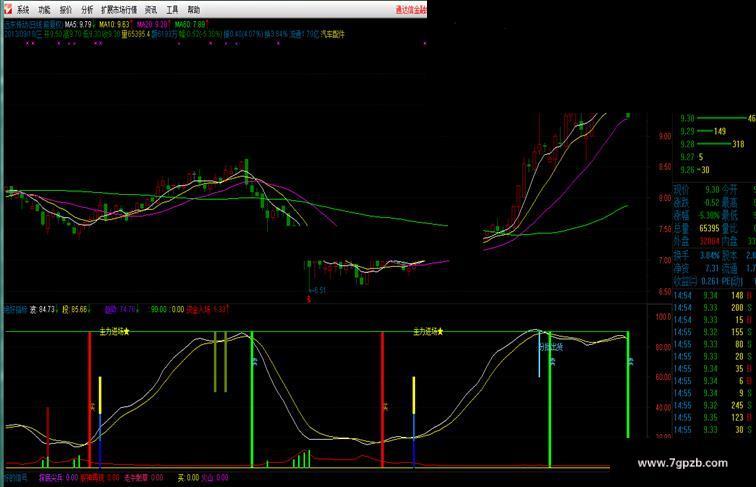The image size is (756, 487).
Task: Click the 84.73 indicator value
Action: tap(43, 309)
